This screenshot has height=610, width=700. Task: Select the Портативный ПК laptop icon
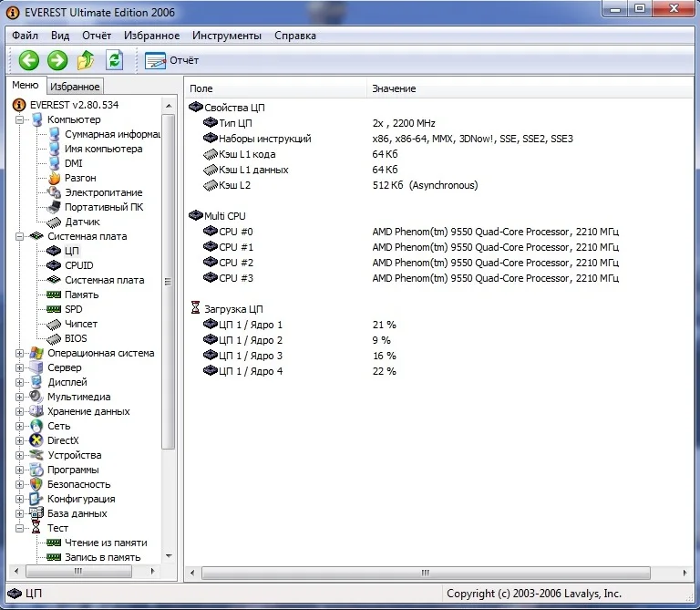click(x=55, y=207)
